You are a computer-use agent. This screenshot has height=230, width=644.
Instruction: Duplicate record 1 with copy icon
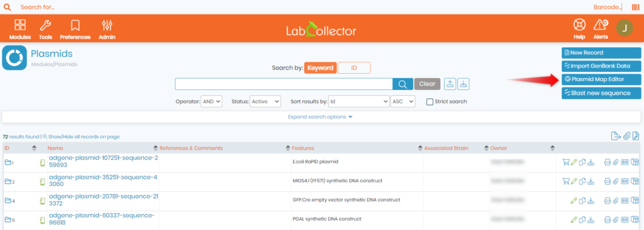[582, 163]
